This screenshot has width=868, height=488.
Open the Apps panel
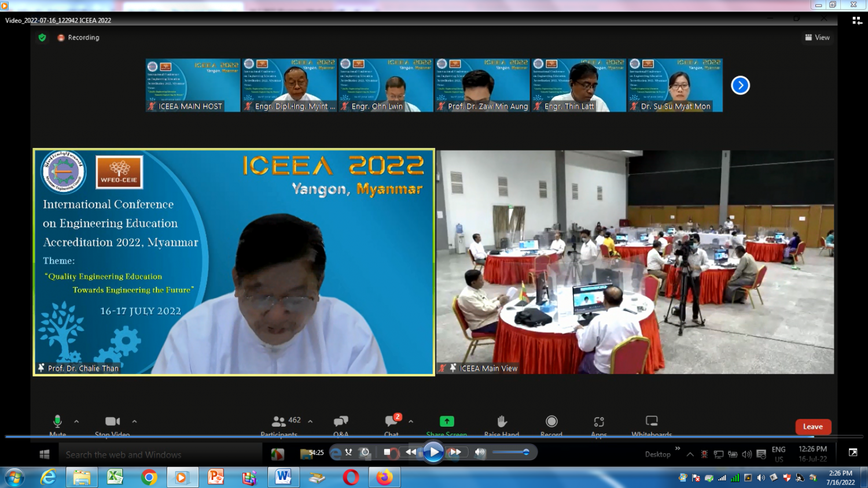point(599,422)
